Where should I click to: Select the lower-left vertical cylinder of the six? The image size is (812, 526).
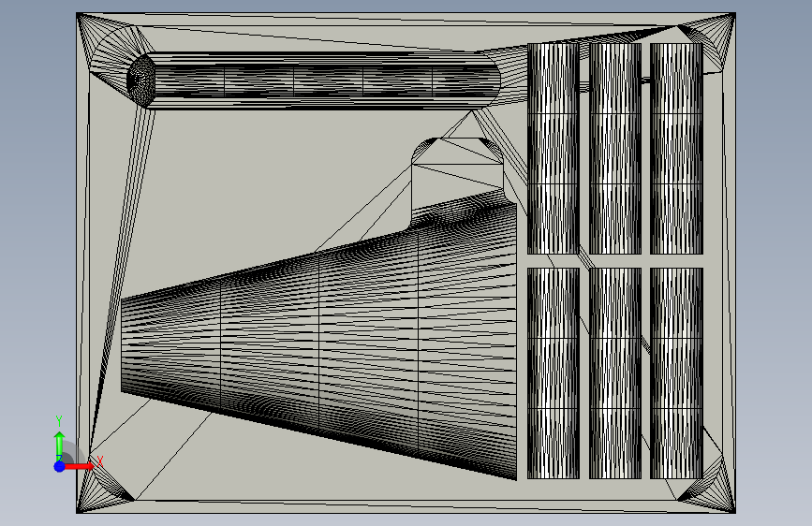(554, 373)
